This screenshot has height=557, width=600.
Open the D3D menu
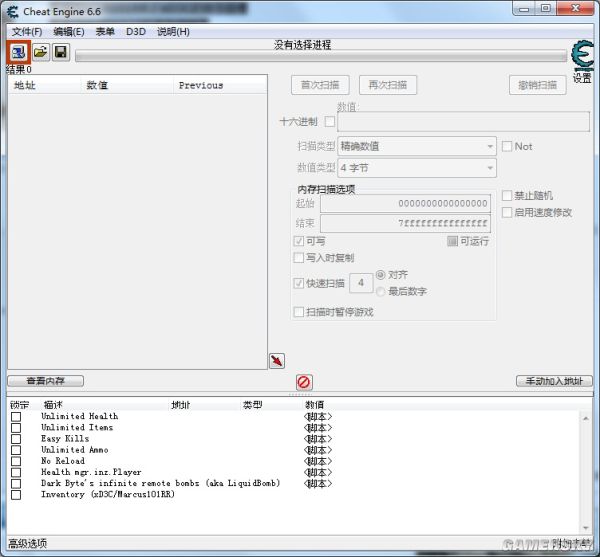(x=136, y=32)
